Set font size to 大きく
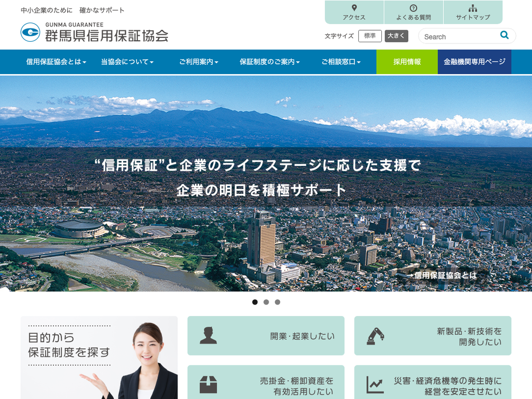Screen dimensions: 532x399 [396, 36]
